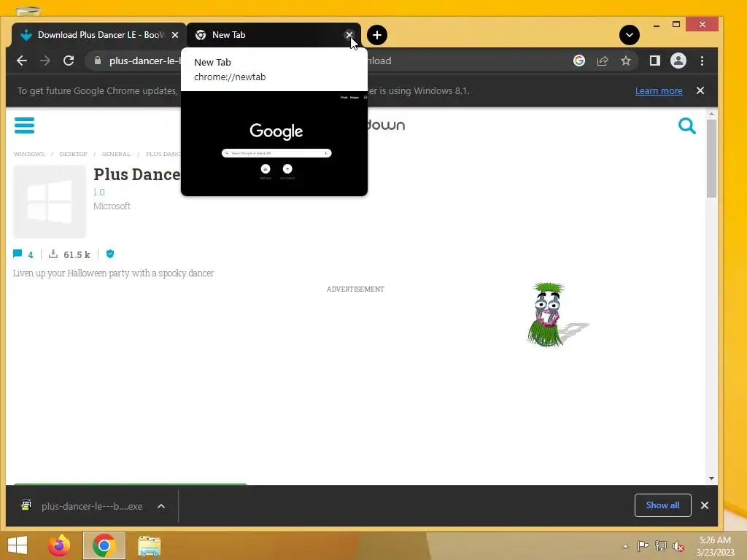
Task: Close the Download Plus Dancer LE tab
Action: (x=175, y=35)
